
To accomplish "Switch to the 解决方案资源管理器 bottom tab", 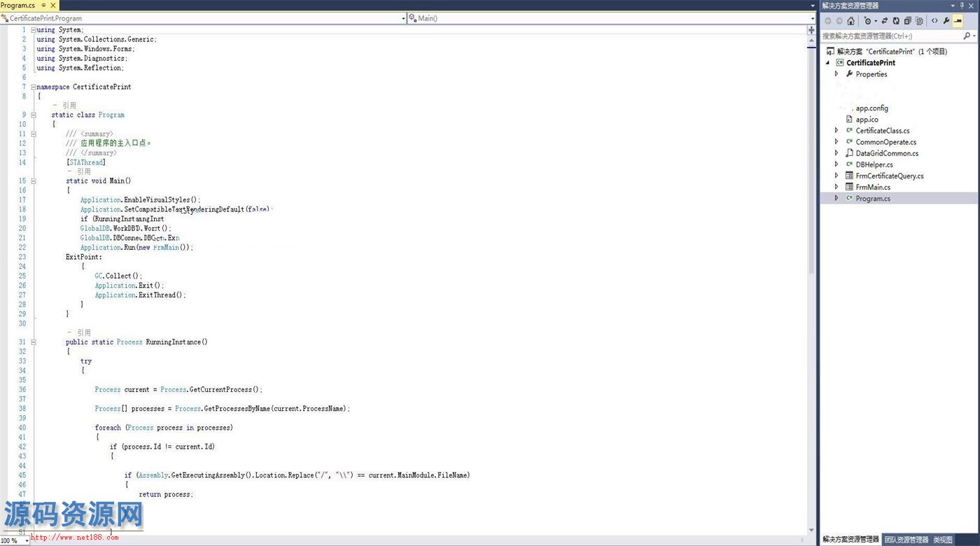I will 850,540.
